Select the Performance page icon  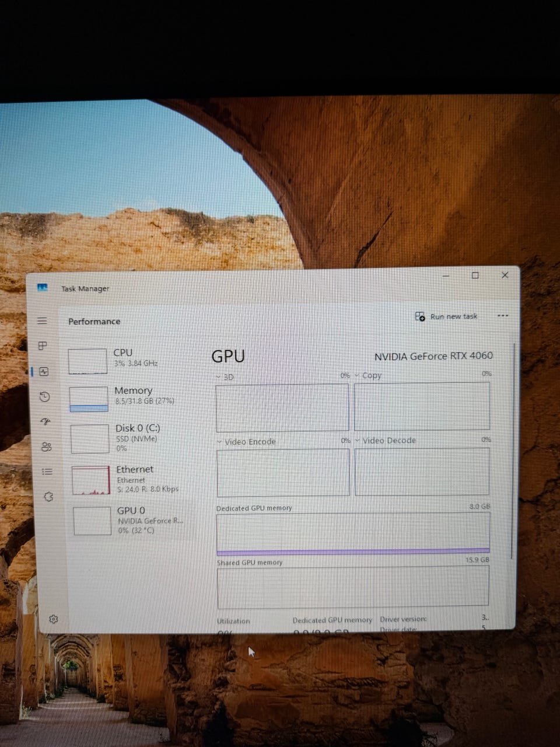pos(44,372)
